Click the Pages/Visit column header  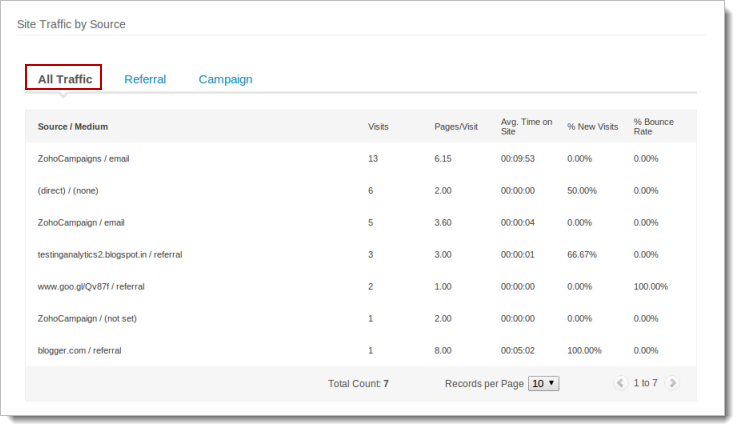(x=456, y=127)
